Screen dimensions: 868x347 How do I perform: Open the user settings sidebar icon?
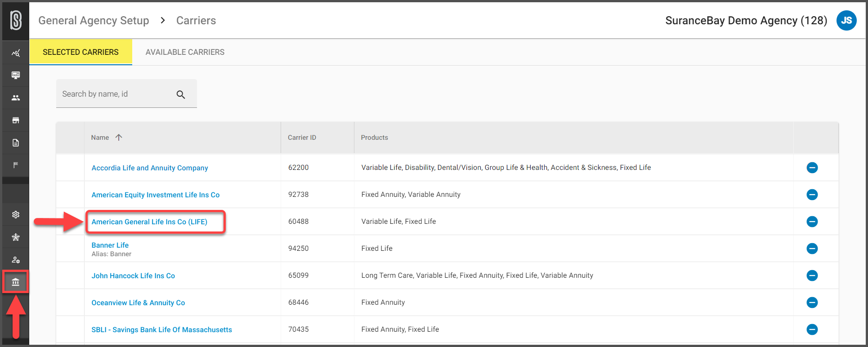(x=16, y=259)
